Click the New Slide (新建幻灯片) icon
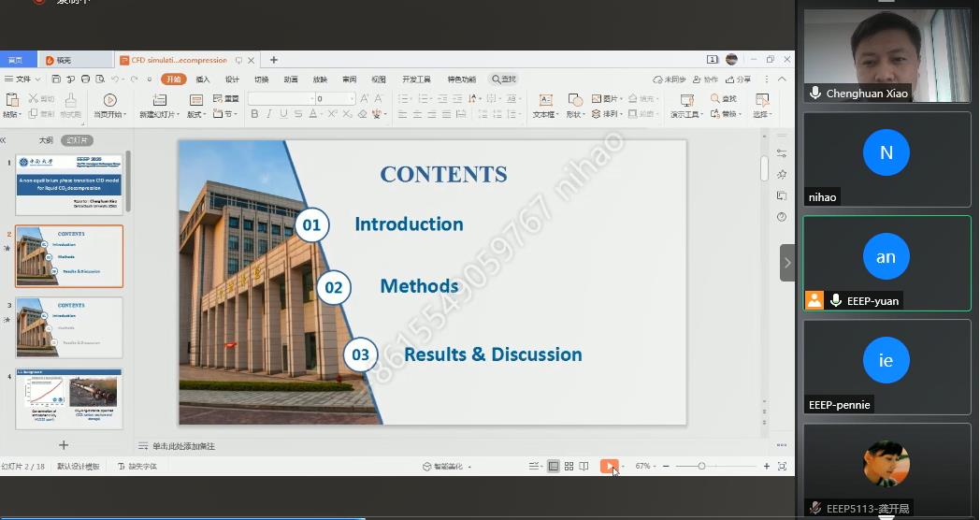The width and height of the screenshot is (980, 520). (159, 101)
